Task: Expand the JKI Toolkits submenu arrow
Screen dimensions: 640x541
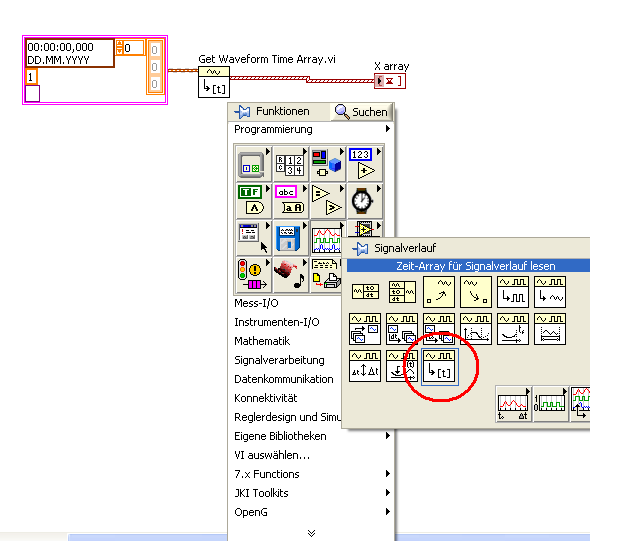Action: pos(387,492)
